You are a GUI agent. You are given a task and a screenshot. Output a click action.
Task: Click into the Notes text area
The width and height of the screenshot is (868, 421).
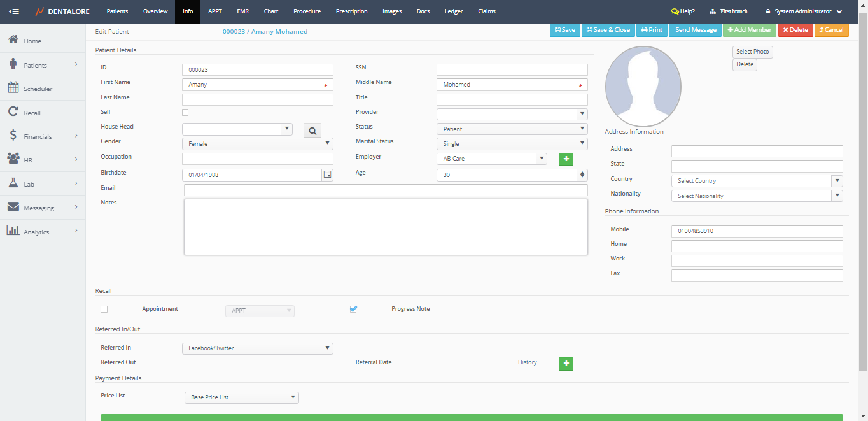[x=385, y=227]
